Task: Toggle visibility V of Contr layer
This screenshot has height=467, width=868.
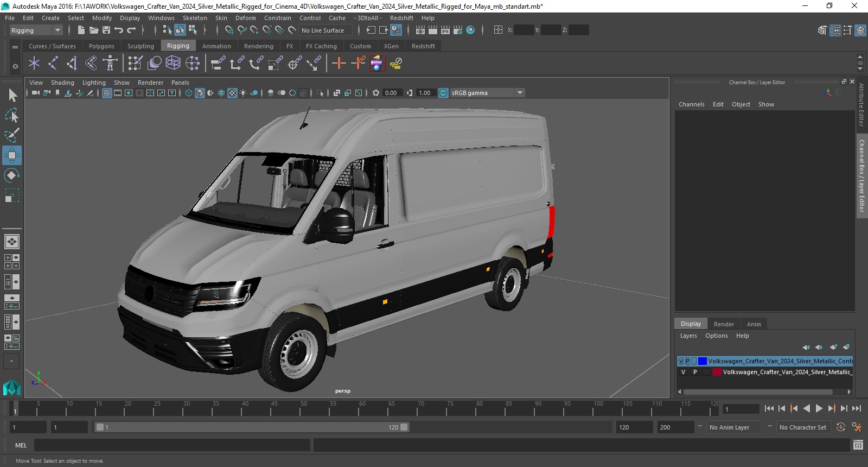Action: 681,361
